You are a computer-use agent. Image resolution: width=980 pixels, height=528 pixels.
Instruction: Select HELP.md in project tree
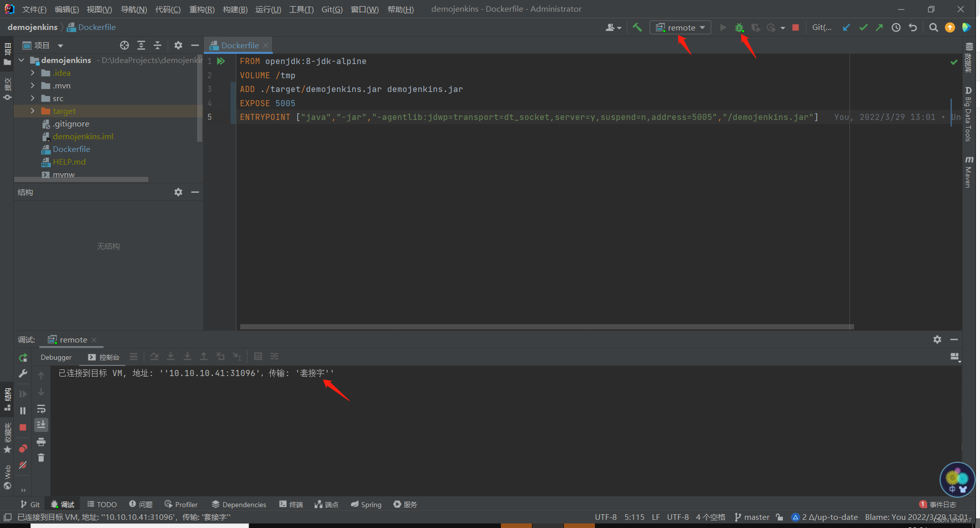pos(69,162)
